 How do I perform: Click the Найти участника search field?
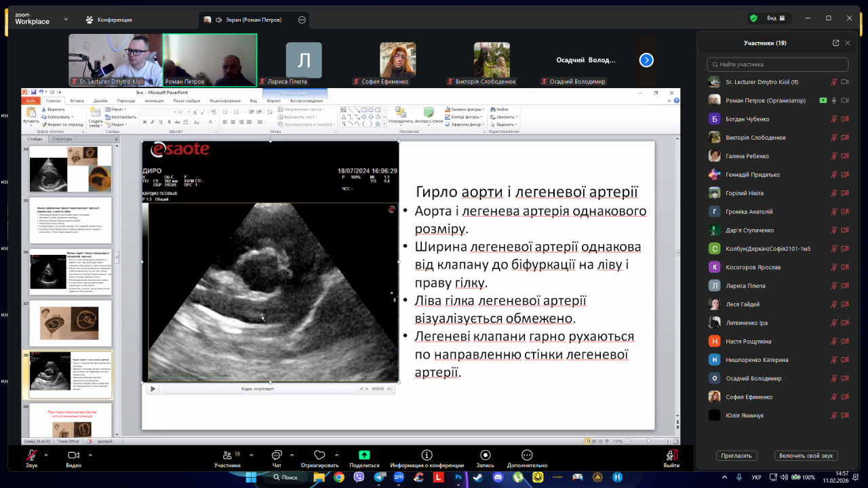[x=777, y=64]
